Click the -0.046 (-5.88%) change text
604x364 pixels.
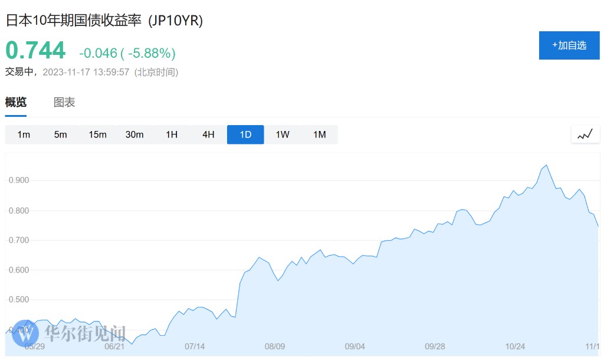tap(127, 53)
